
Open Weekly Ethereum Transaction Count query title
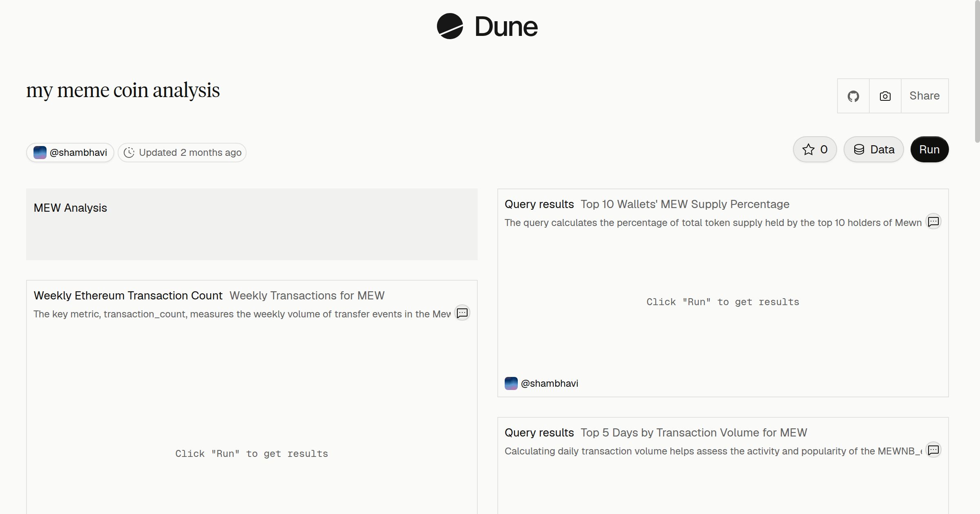pos(128,295)
